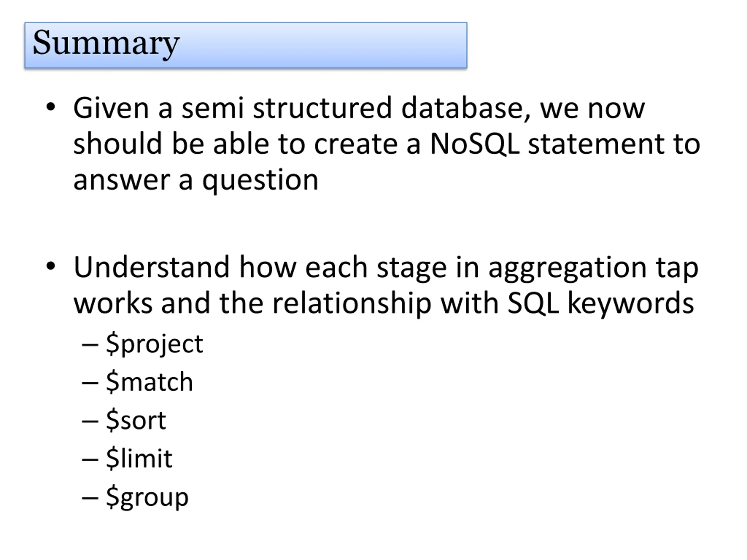This screenshot has height=560, width=747.
Task: Click the word NoSQL in first bullet
Action: pyautogui.click(x=474, y=144)
